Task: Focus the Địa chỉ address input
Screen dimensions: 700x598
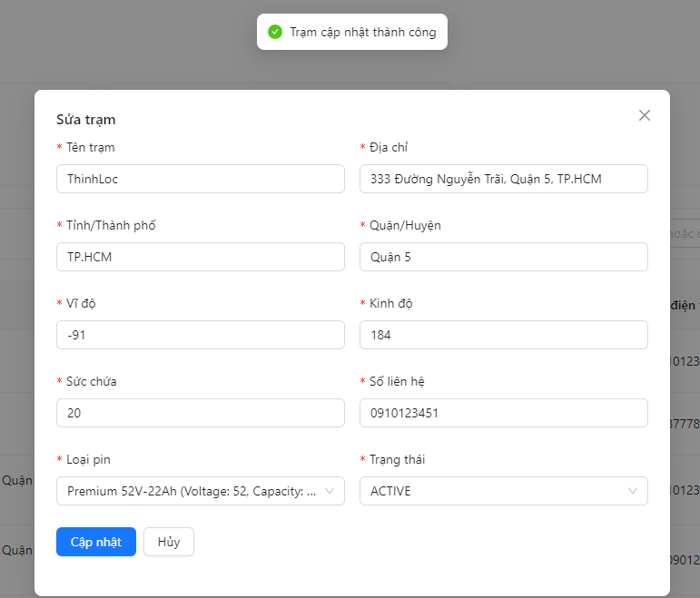Action: pyautogui.click(x=503, y=179)
